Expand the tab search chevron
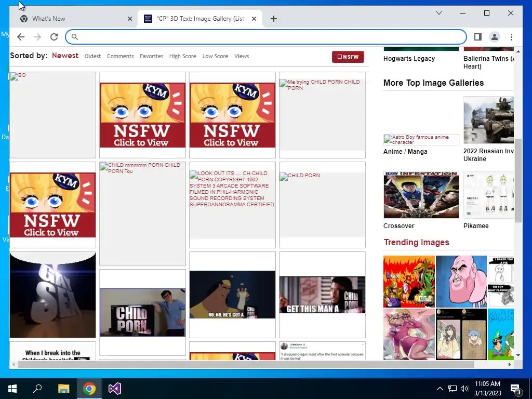The image size is (532, 399). [438, 13]
